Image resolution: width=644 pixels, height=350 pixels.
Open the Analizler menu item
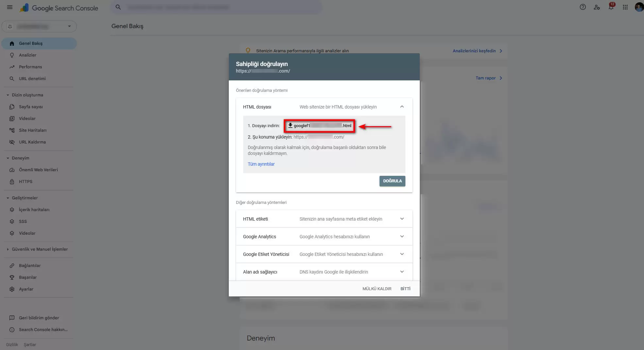[x=39, y=55]
